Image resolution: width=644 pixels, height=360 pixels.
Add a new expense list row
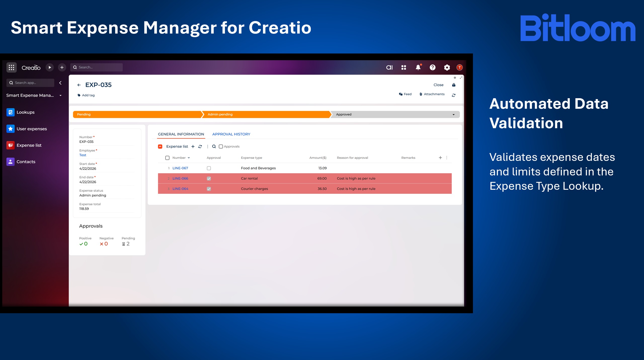[x=193, y=147]
